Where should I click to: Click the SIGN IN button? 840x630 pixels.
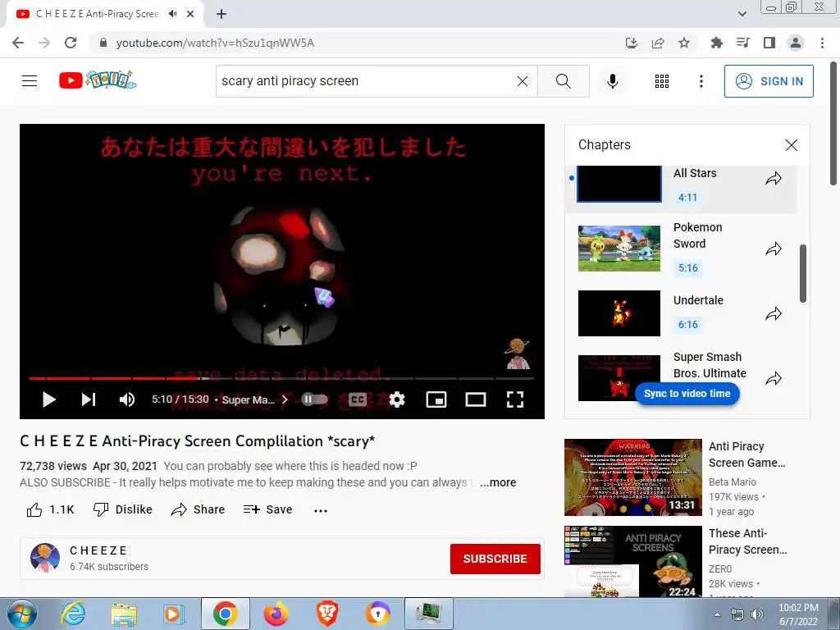pos(769,81)
